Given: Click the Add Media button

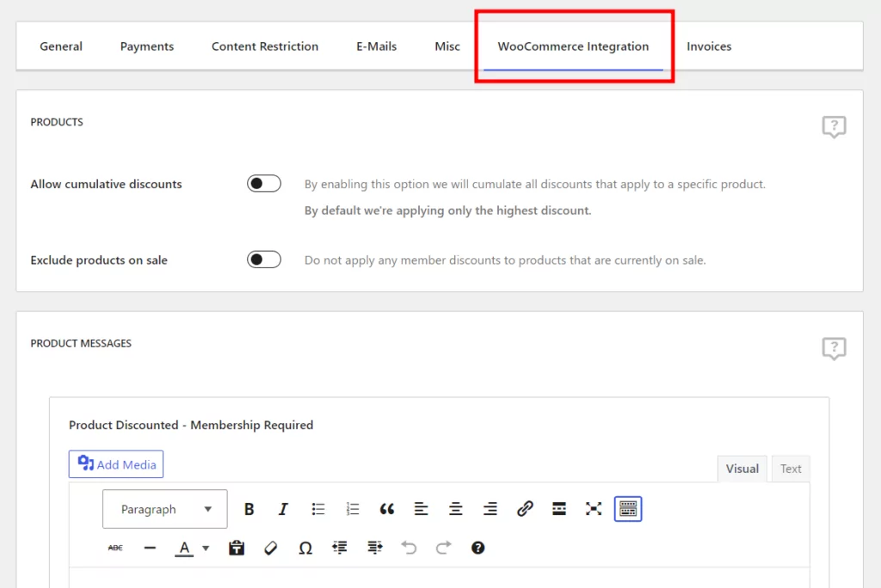Looking at the screenshot, I should click(x=116, y=464).
